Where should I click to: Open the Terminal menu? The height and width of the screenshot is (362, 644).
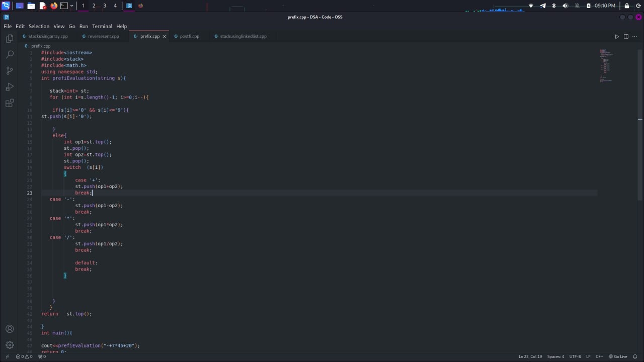click(102, 26)
